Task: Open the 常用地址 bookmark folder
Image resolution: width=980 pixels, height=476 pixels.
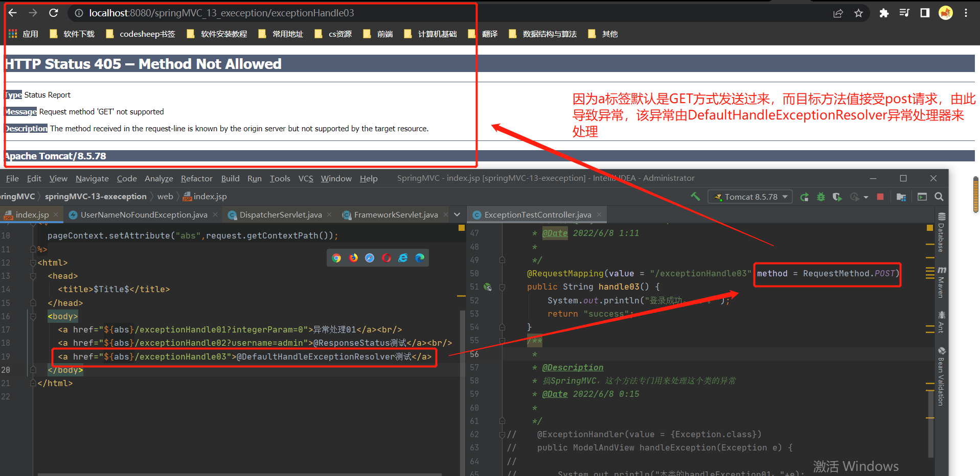Action: click(x=281, y=34)
